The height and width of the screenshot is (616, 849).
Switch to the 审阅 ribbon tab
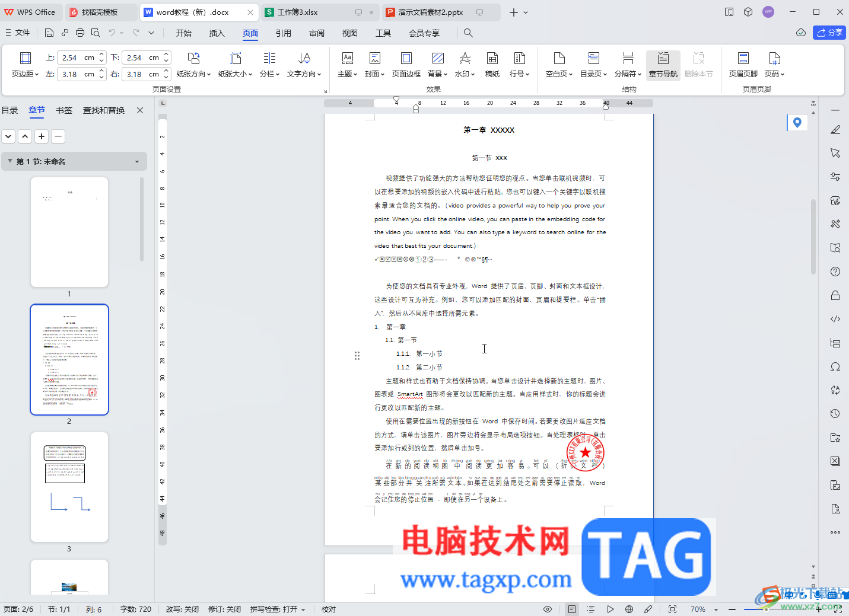tap(317, 33)
